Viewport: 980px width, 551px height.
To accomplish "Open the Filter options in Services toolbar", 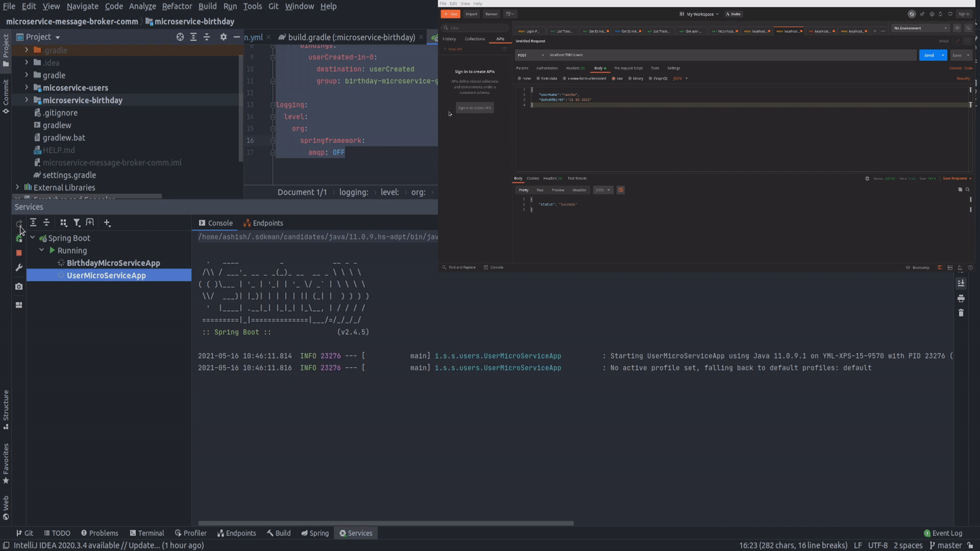I will pos(77,223).
